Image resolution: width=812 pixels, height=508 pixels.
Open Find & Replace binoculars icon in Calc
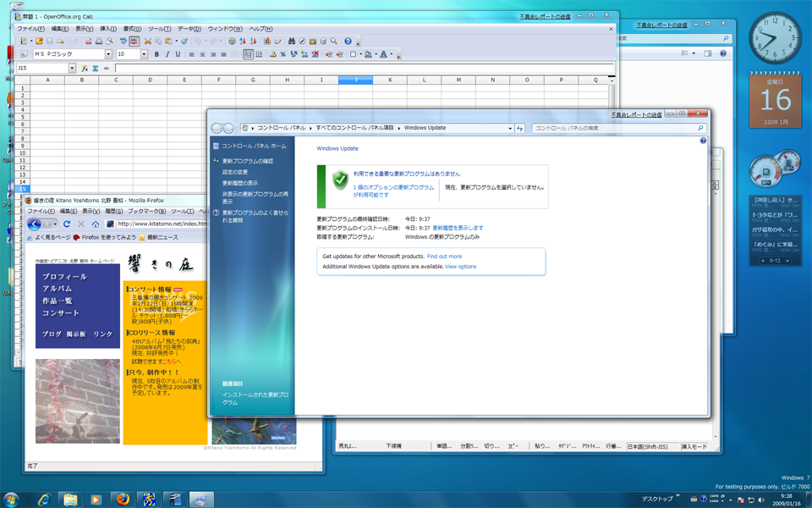pos(292,41)
